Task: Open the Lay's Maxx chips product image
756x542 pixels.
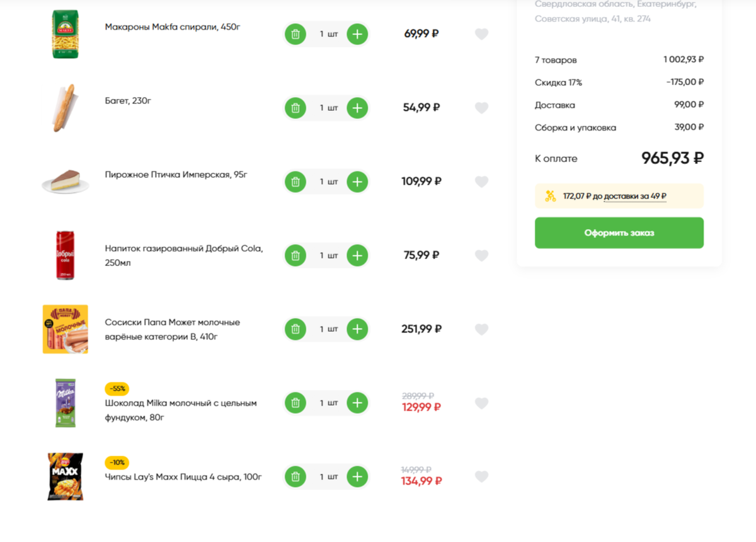Action: pyautogui.click(x=65, y=476)
